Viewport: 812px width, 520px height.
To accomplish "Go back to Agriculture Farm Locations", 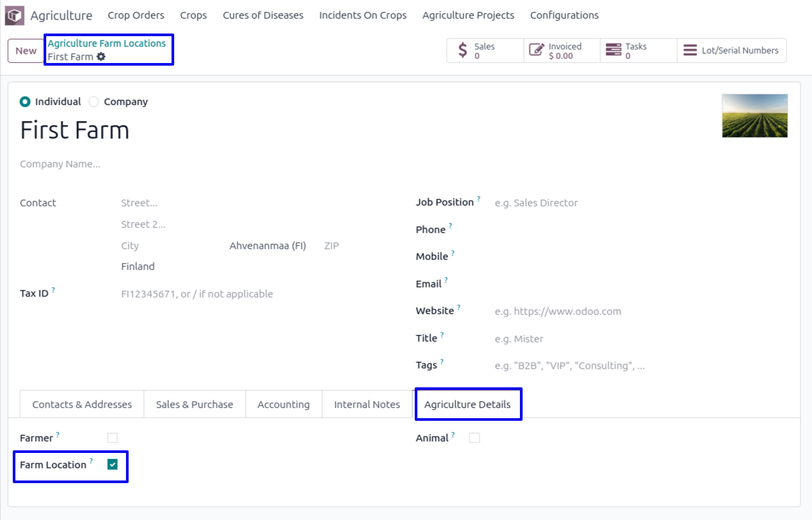I will [107, 44].
